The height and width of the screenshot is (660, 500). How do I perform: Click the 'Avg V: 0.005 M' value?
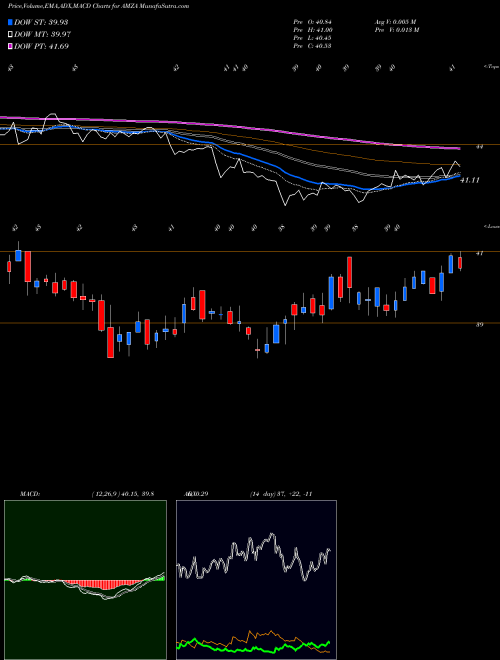397,22
